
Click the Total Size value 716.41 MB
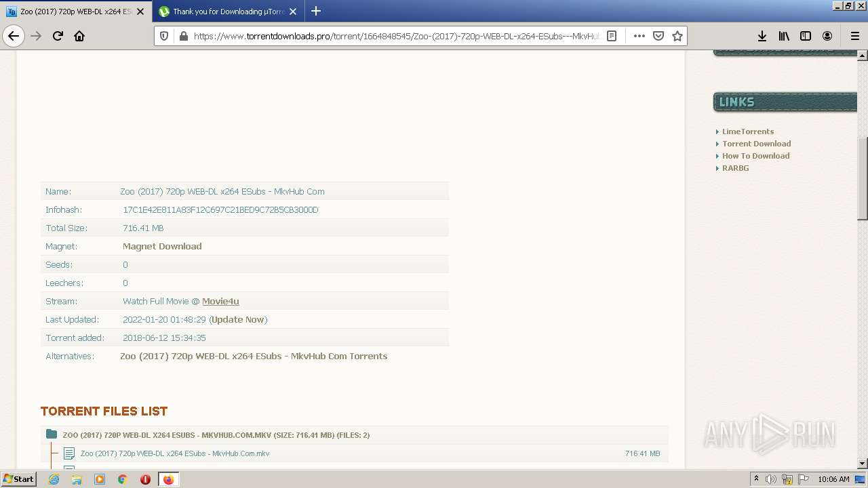tap(143, 228)
